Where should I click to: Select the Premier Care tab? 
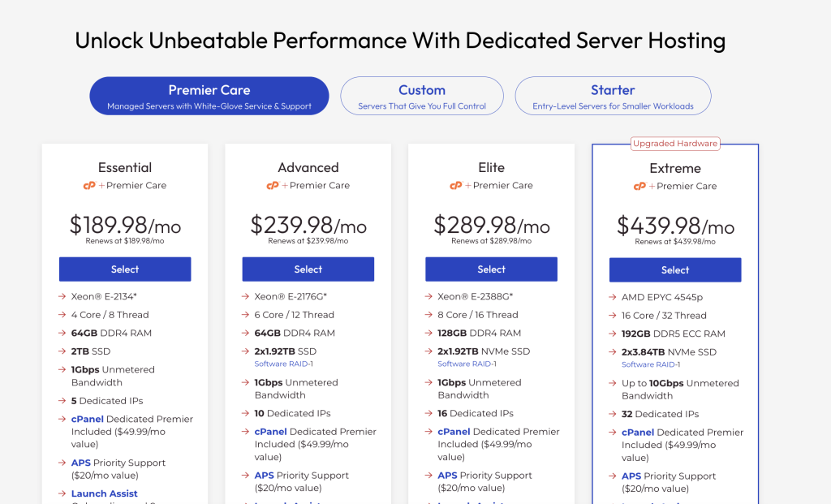click(x=209, y=95)
